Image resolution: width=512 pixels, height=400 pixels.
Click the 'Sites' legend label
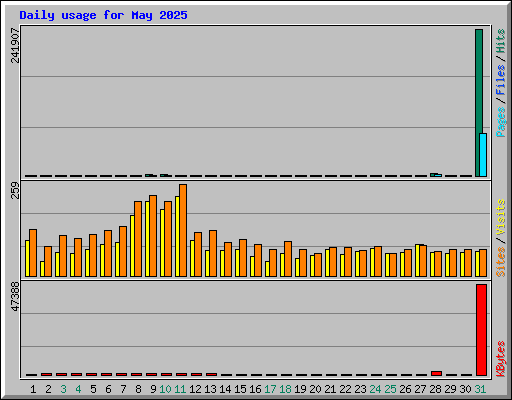click(500, 262)
